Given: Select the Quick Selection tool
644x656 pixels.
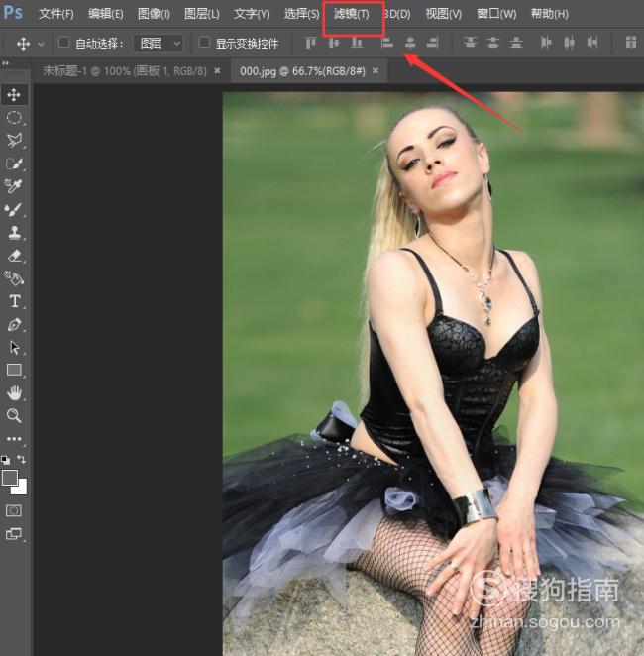Looking at the screenshot, I should click(14, 164).
